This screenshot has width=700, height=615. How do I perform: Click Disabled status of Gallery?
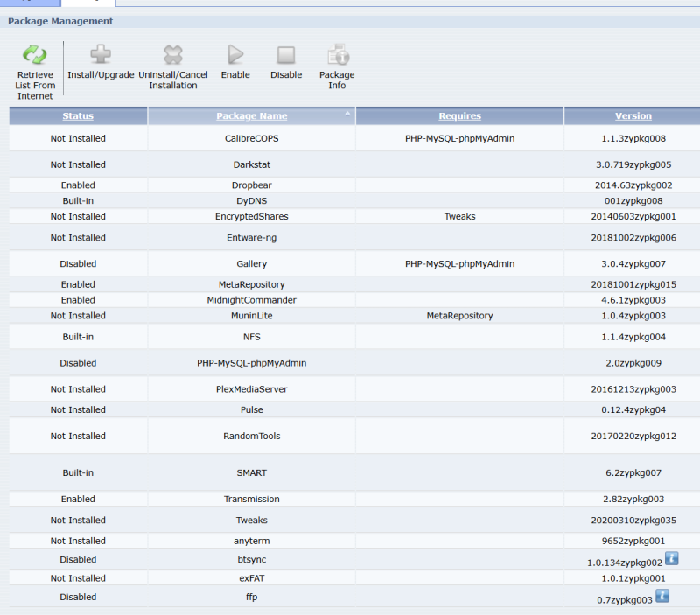click(x=78, y=264)
